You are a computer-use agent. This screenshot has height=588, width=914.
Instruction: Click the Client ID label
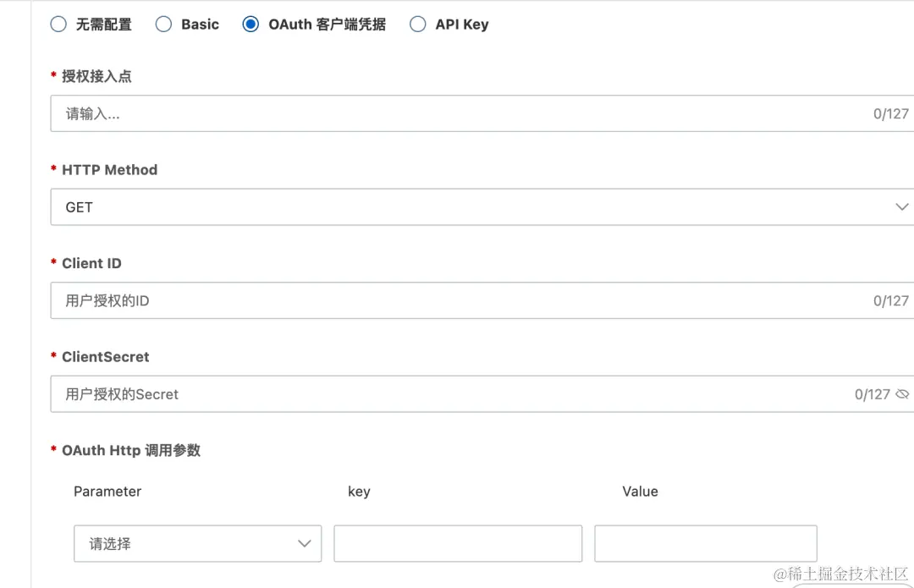91,263
